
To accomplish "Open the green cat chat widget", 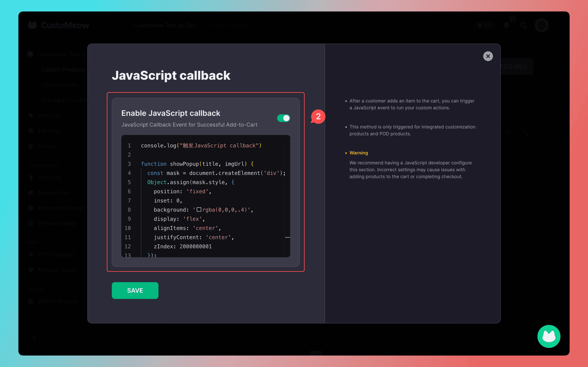I will click(x=549, y=336).
